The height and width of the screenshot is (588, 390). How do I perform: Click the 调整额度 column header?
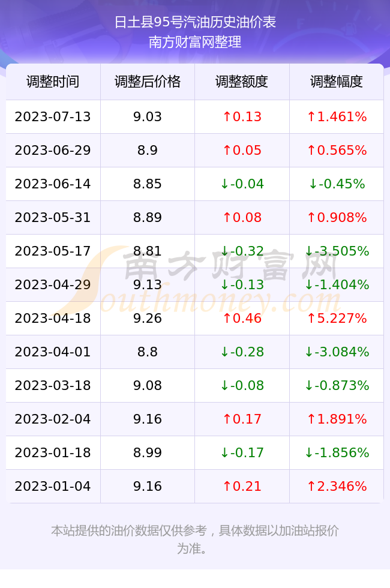coord(242,82)
